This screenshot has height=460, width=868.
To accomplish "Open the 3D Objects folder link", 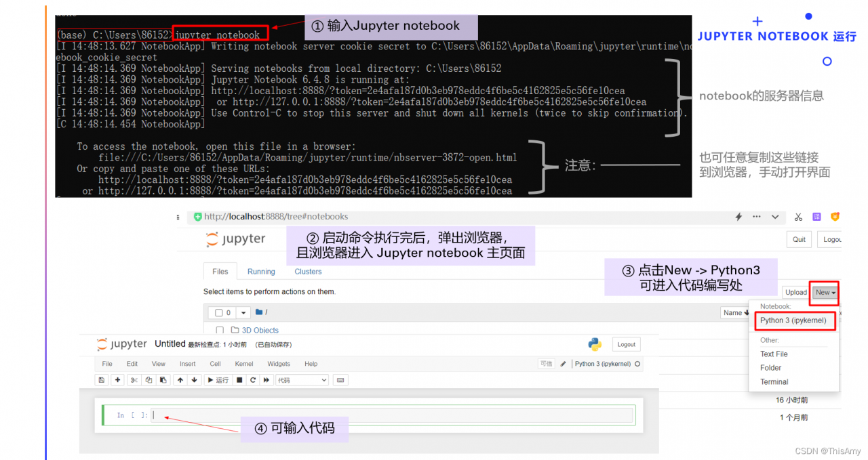I will 260,331.
